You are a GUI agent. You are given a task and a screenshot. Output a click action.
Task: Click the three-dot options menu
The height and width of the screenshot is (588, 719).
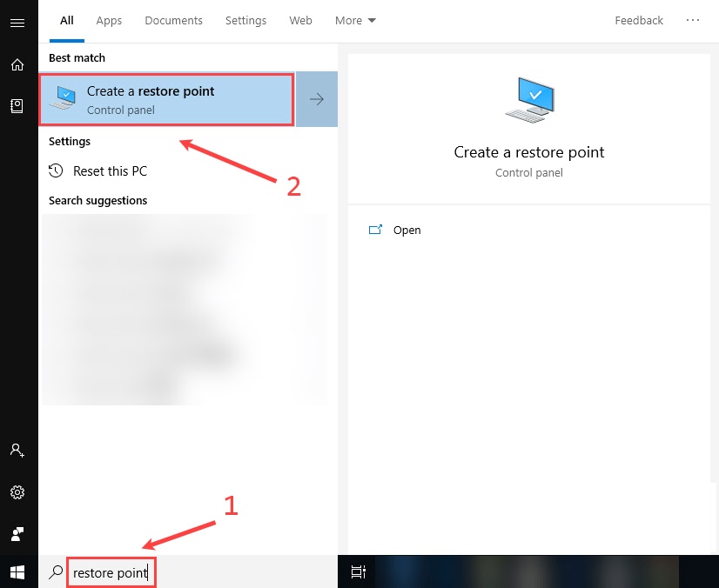(x=692, y=20)
